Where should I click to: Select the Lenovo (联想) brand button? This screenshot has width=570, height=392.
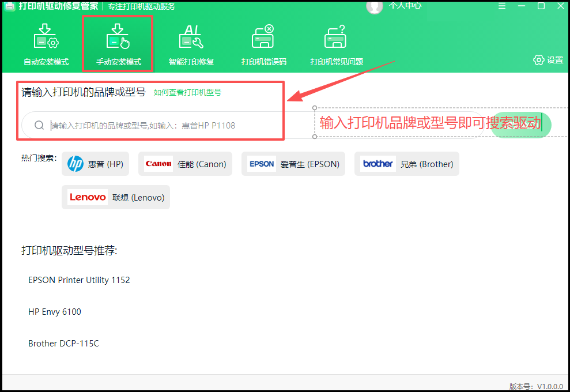point(116,197)
